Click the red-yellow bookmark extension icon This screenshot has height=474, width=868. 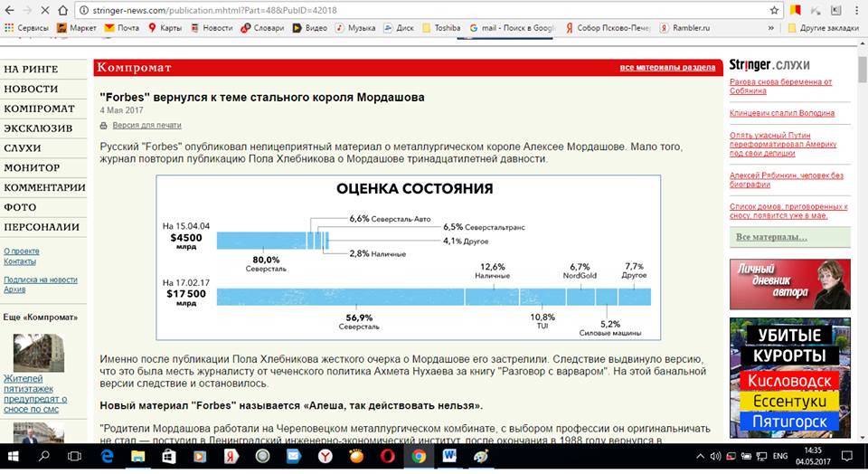[x=795, y=10]
